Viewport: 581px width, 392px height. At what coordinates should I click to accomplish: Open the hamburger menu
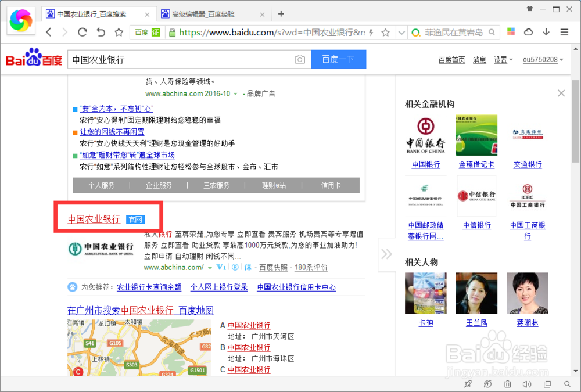(564, 32)
